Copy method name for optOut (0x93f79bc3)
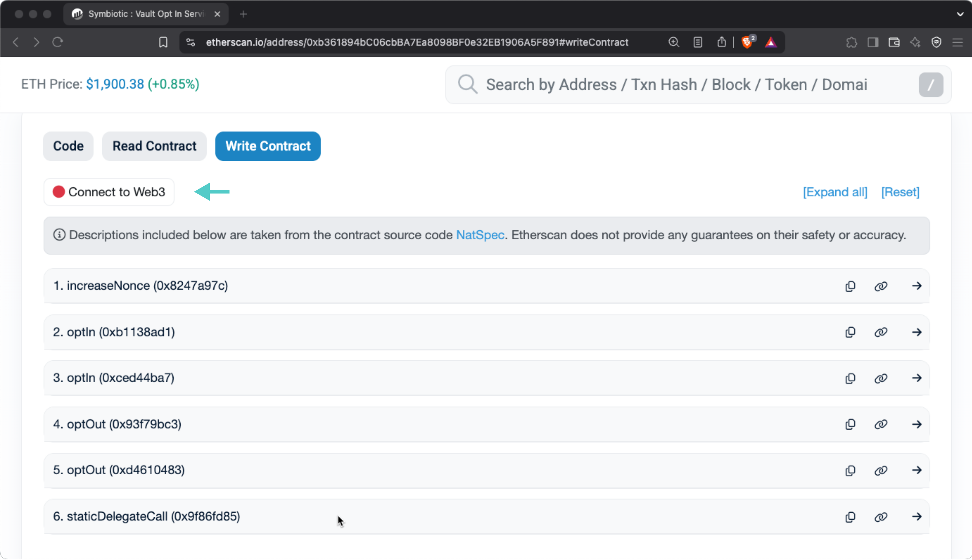 [850, 425]
